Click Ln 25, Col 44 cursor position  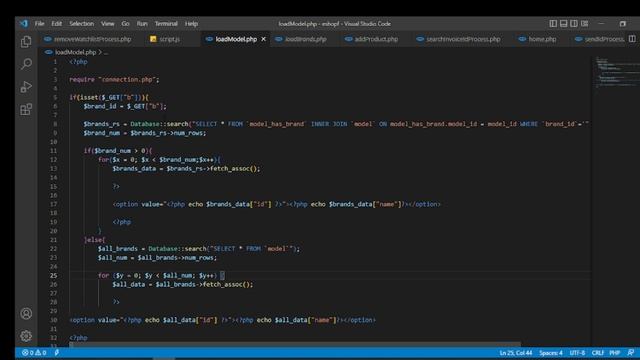coord(516,353)
